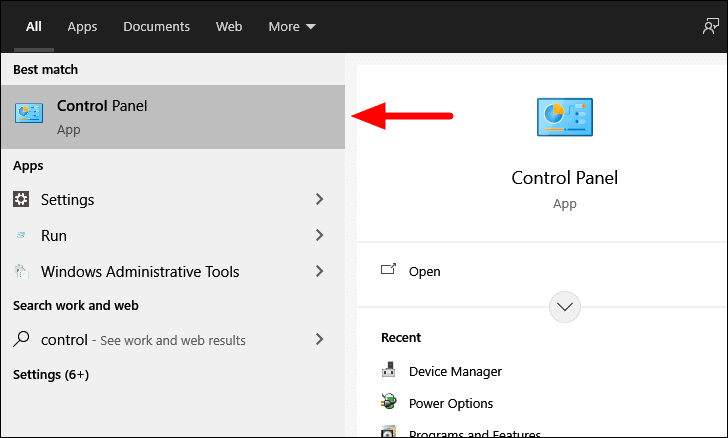Switch to the All tab
Image resolution: width=728 pixels, height=438 pixels.
33,26
